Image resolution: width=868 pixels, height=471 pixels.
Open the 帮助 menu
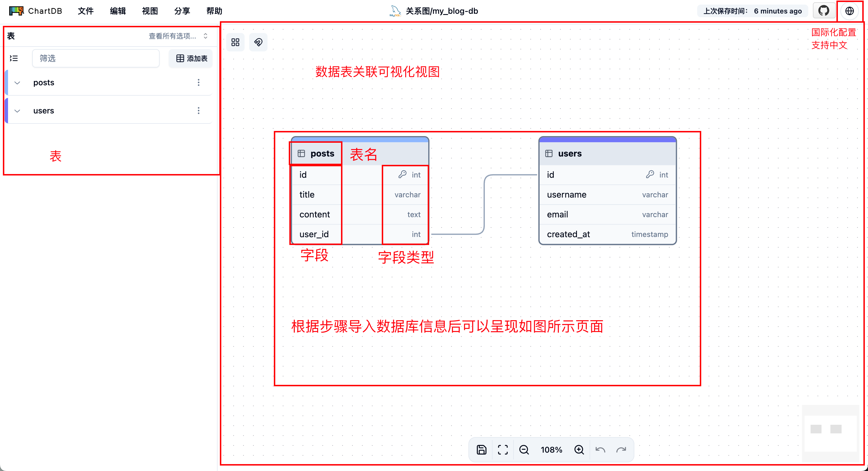click(214, 11)
